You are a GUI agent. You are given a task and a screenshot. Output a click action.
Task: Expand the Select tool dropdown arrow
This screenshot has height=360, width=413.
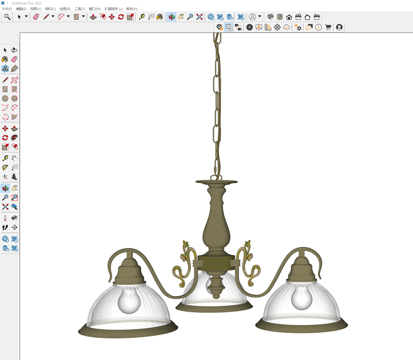click(26, 17)
